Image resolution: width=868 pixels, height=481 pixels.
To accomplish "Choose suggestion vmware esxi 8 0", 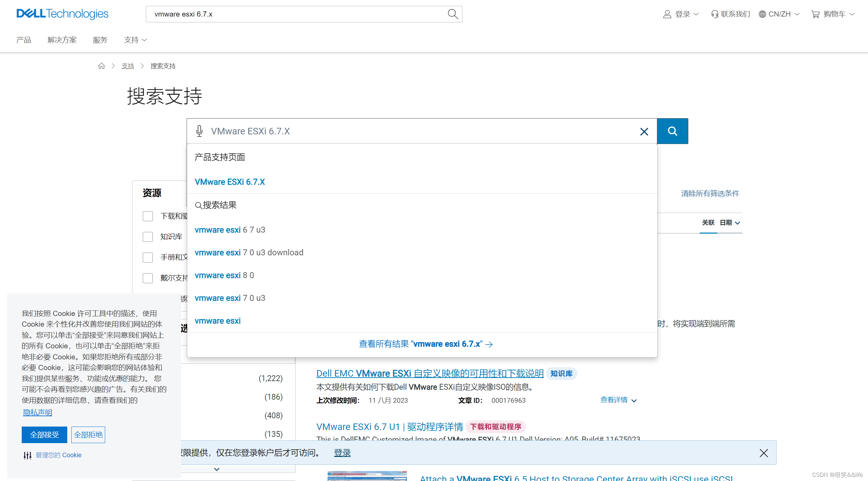I will 224,275.
